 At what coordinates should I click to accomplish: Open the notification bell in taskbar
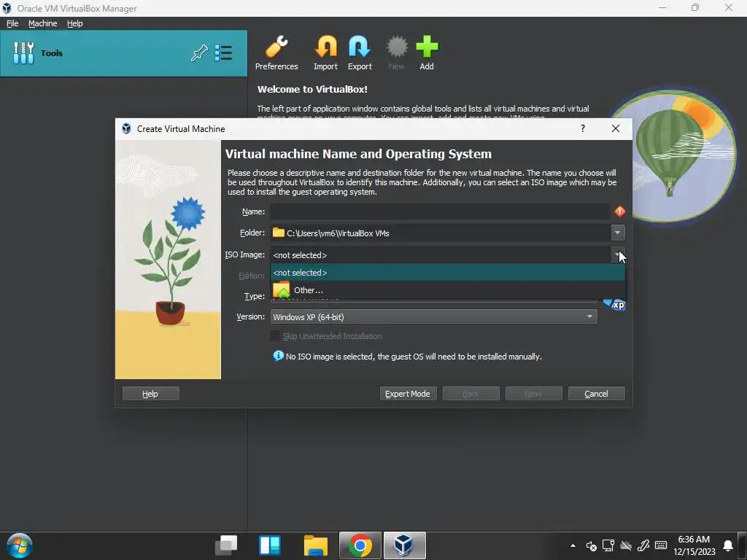[728, 545]
